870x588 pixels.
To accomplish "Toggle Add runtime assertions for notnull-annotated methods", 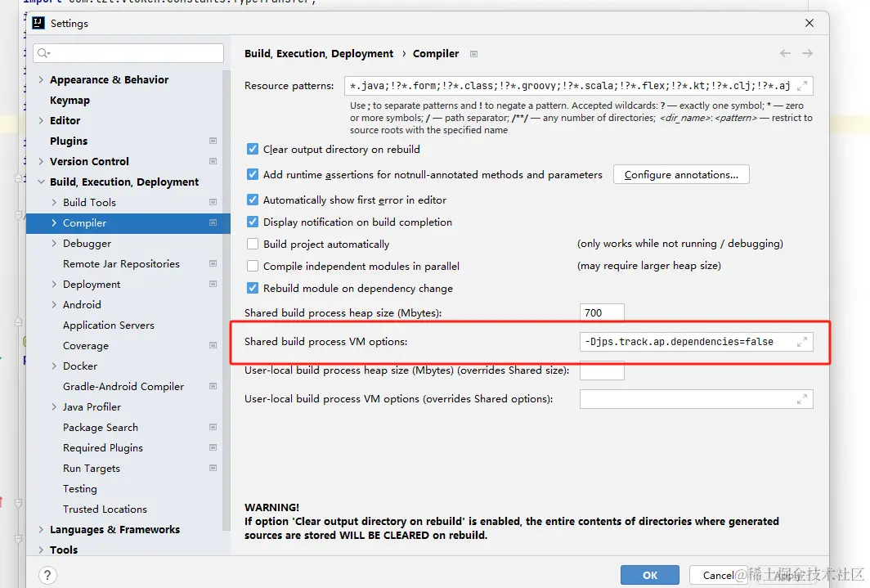I will point(253,175).
